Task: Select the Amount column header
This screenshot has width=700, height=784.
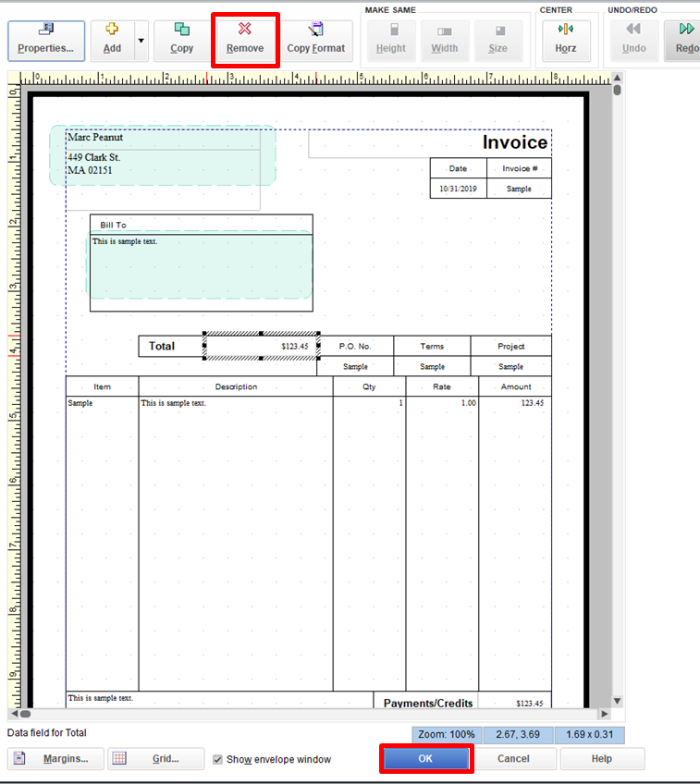Action: (515, 386)
